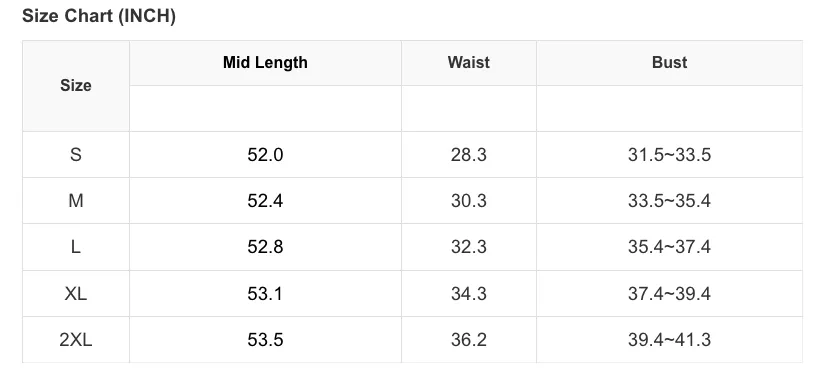
Task: Click the 53.1 mid length value
Action: click(x=265, y=293)
